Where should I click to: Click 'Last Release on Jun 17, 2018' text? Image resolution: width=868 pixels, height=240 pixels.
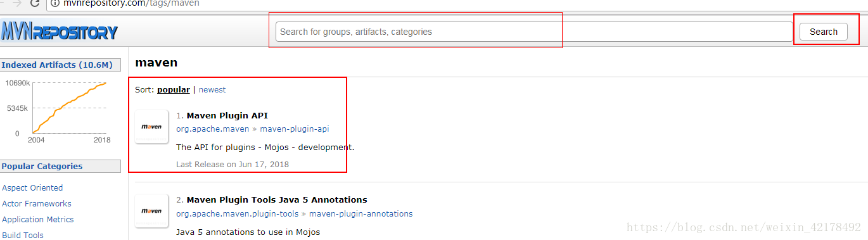click(x=233, y=165)
